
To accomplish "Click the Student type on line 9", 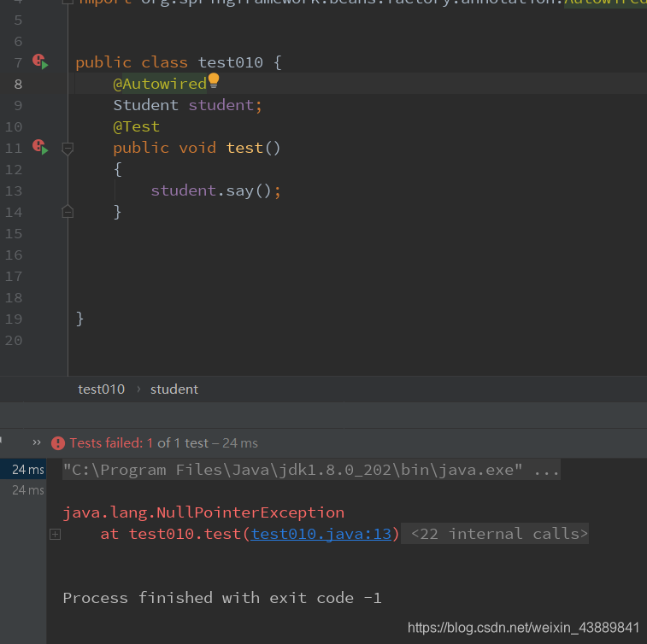I will (x=145, y=105).
